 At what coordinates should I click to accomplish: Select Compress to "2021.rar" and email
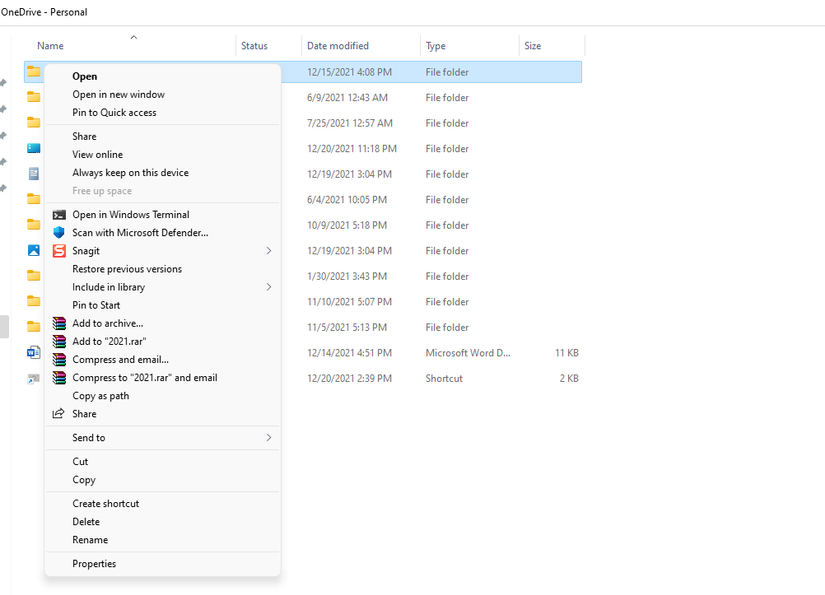point(145,378)
